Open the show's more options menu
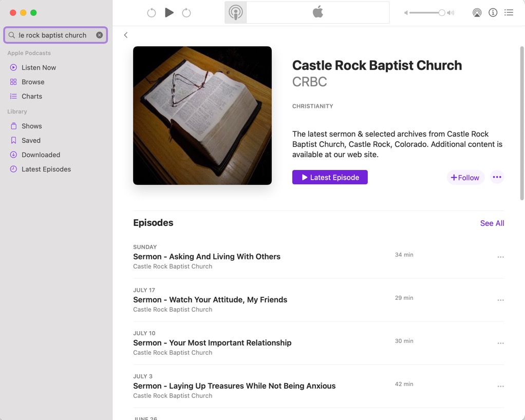The image size is (525, 420). tap(497, 177)
